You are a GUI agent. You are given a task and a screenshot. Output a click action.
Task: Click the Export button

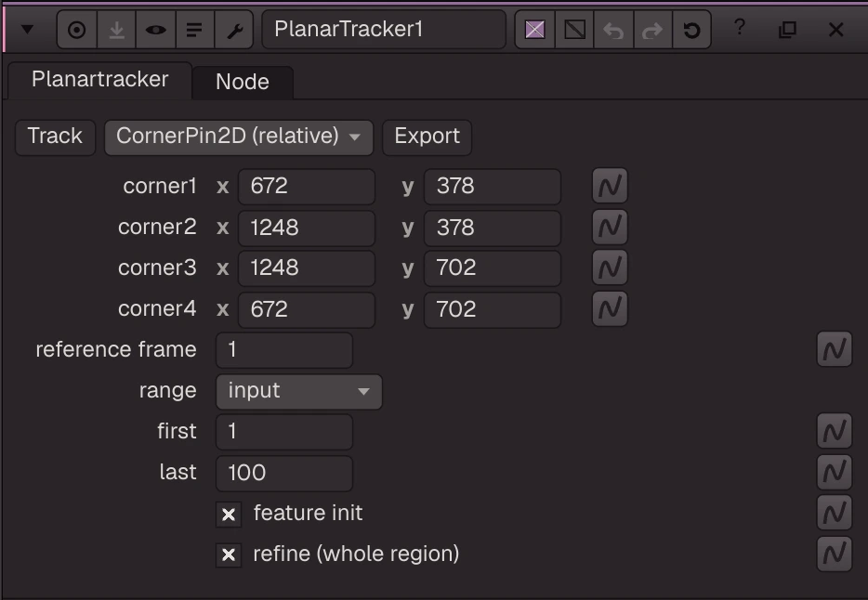tap(427, 137)
